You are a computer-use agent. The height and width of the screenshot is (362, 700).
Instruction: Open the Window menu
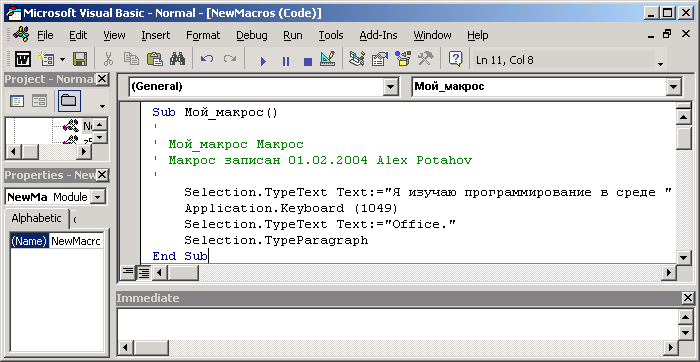pos(432,35)
